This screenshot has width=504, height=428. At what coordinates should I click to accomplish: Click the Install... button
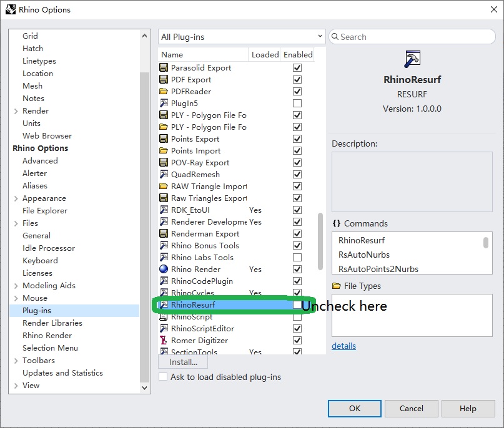pos(183,362)
